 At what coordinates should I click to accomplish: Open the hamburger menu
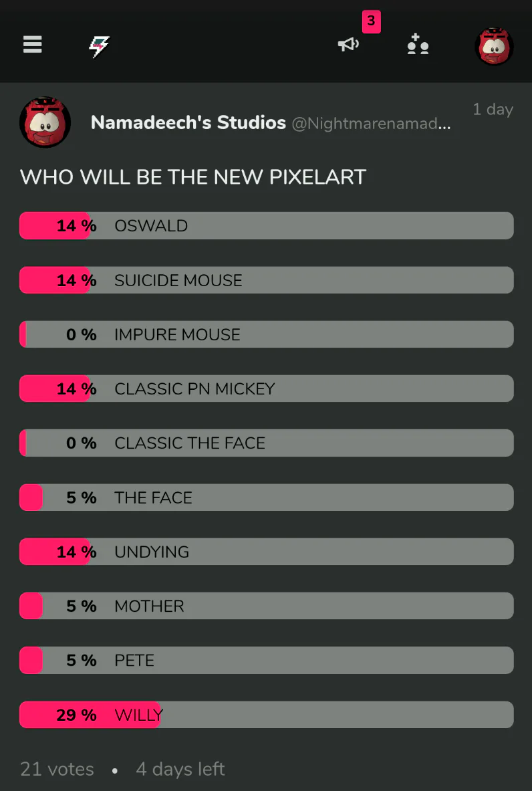(32, 44)
